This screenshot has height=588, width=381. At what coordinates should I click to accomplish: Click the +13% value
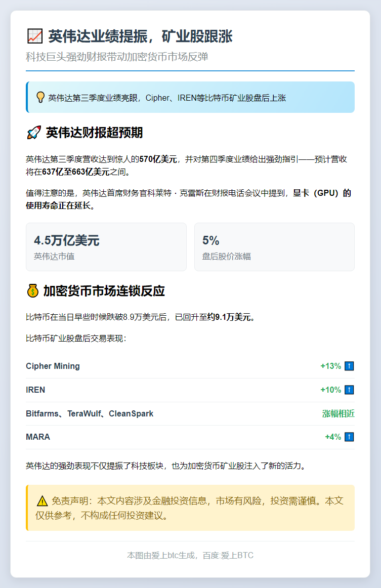coord(331,366)
